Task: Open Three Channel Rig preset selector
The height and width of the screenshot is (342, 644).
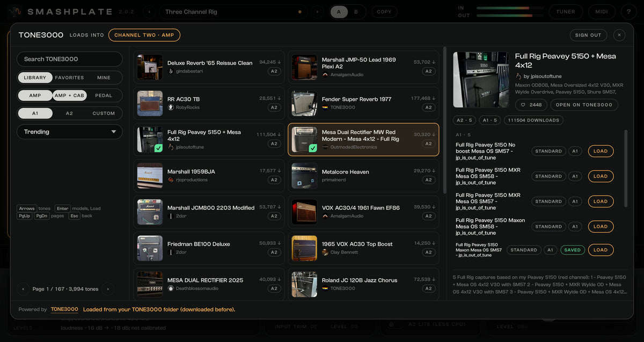Action: (233, 12)
